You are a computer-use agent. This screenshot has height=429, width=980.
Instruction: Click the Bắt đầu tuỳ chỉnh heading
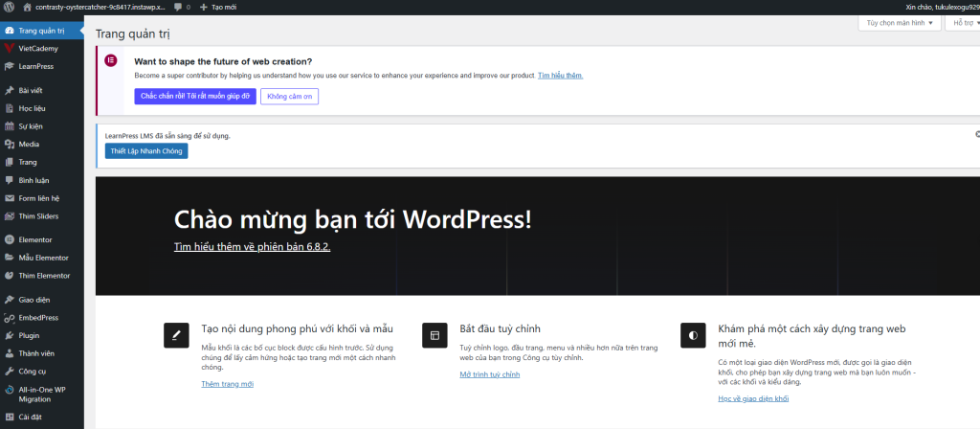500,329
